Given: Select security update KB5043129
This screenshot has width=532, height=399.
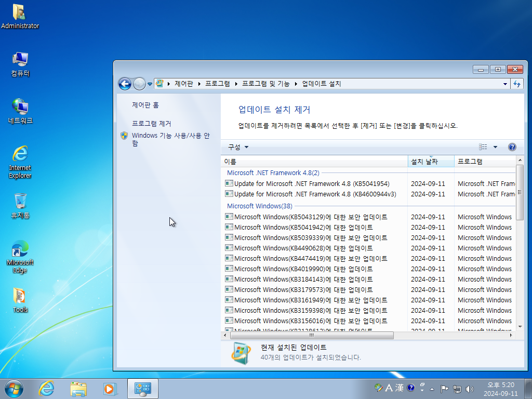Looking at the screenshot, I should click(x=311, y=217).
